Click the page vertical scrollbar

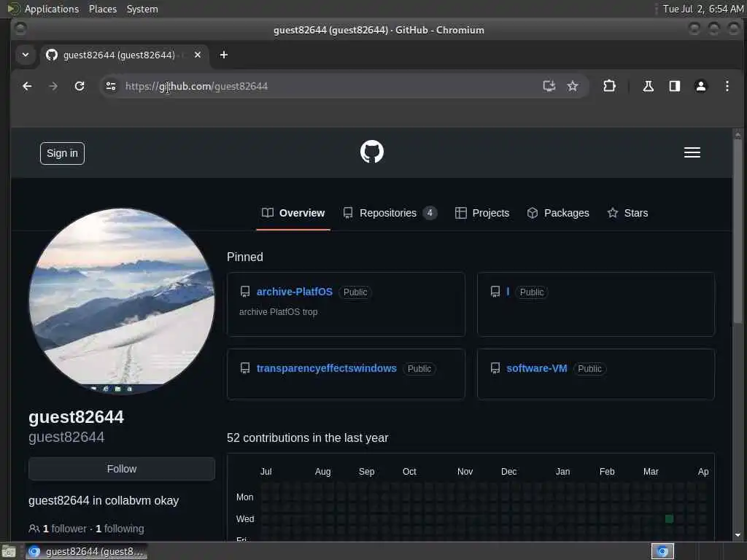tap(738, 231)
